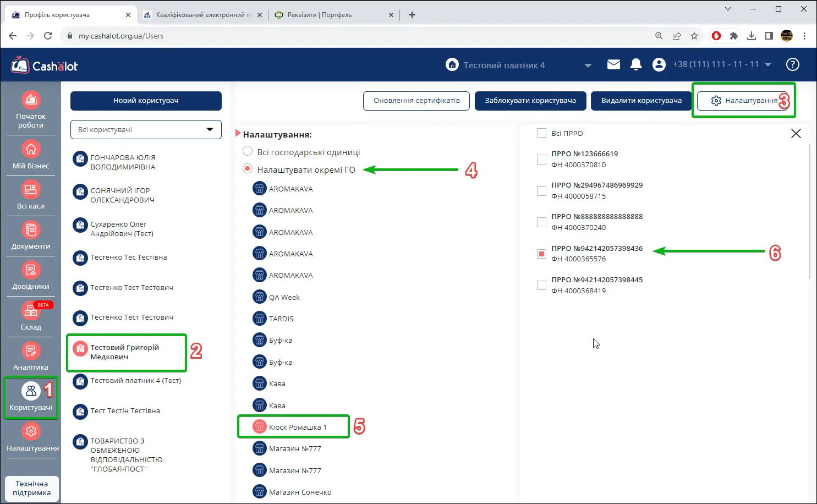Screen dimensions: 817x504
Task: Click Видалити користувача button
Action: (641, 101)
